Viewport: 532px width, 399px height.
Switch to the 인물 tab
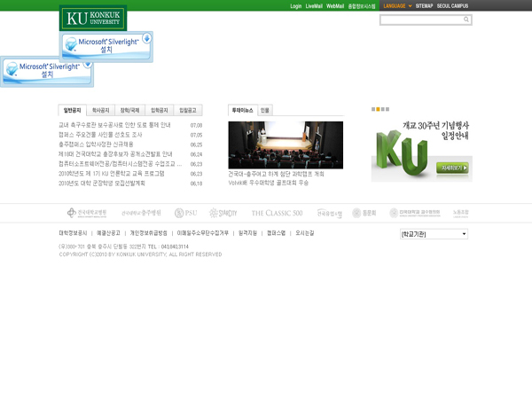pyautogui.click(x=265, y=110)
